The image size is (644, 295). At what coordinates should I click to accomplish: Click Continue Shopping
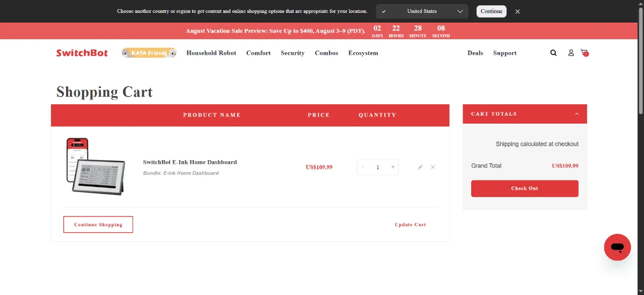click(98, 225)
